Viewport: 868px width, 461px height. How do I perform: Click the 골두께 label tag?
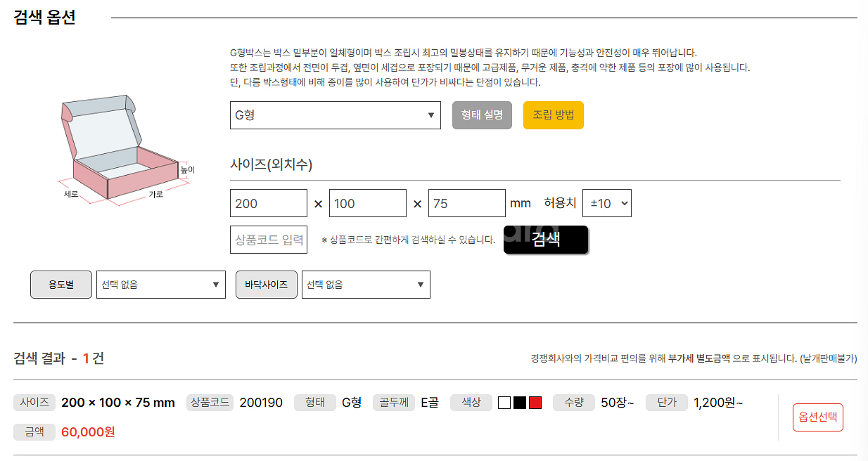pyautogui.click(x=394, y=403)
